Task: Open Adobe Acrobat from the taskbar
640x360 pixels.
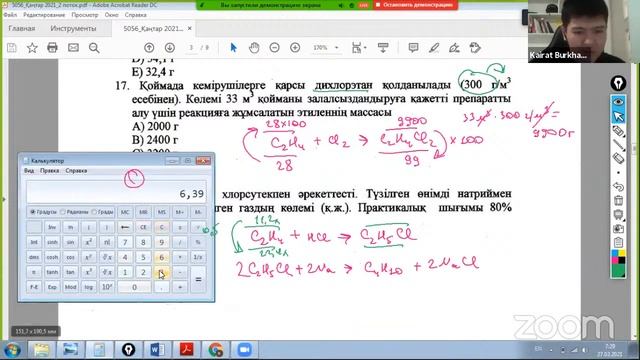Action: pyautogui.click(x=187, y=350)
